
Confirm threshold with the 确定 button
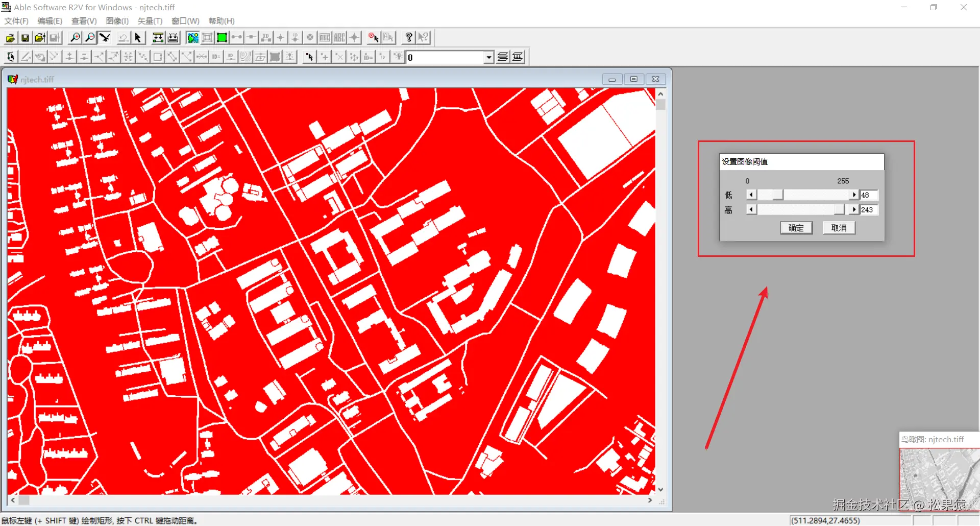[796, 228]
